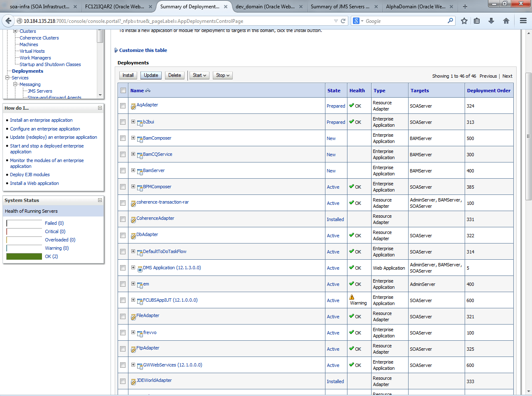The height and width of the screenshot is (396, 532).
Task: Click the browser back arrow button
Action: pos(8,21)
